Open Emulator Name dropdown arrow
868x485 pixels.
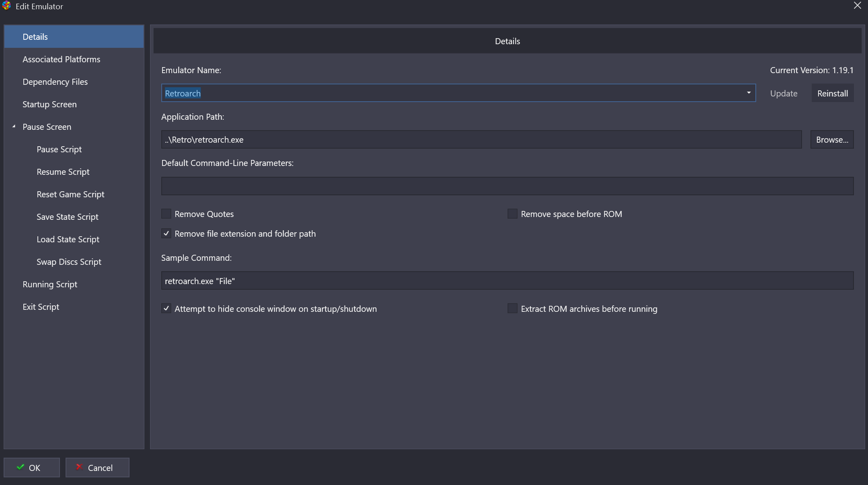[749, 93]
